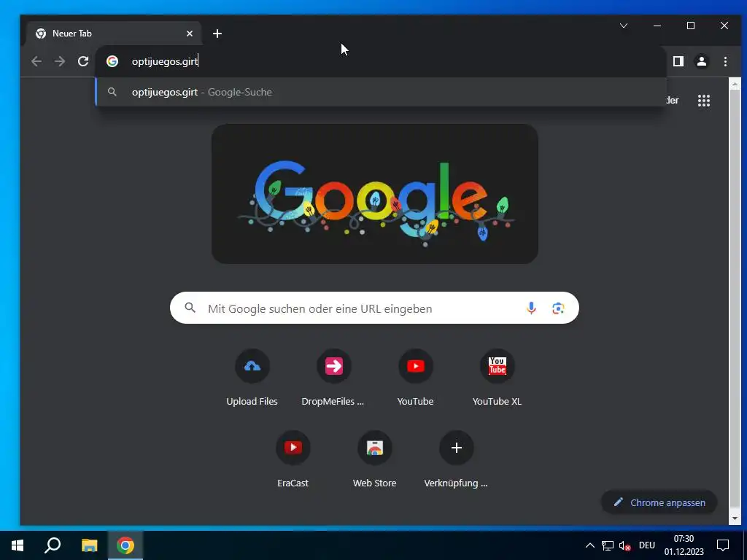Viewport: 747px width, 560px height.
Task: Reload the current page
Action: click(83, 61)
